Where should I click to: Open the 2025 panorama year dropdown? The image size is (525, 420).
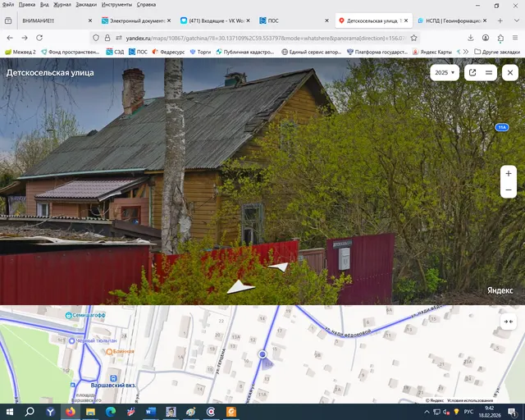click(445, 73)
